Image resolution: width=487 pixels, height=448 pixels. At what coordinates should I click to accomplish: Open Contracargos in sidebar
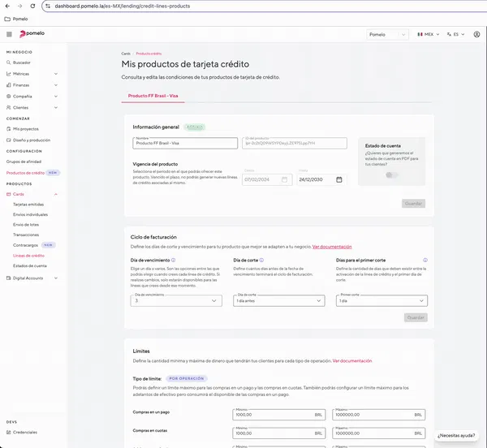coord(25,245)
